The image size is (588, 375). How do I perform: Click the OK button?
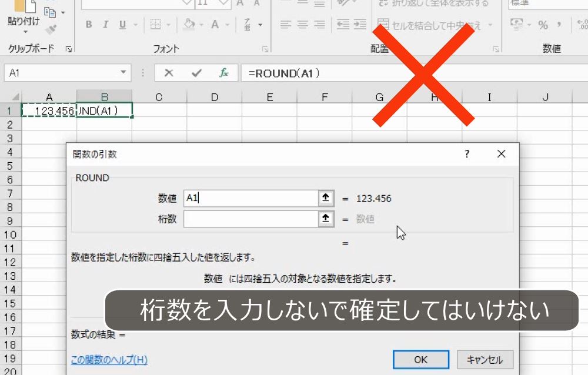[421, 360]
